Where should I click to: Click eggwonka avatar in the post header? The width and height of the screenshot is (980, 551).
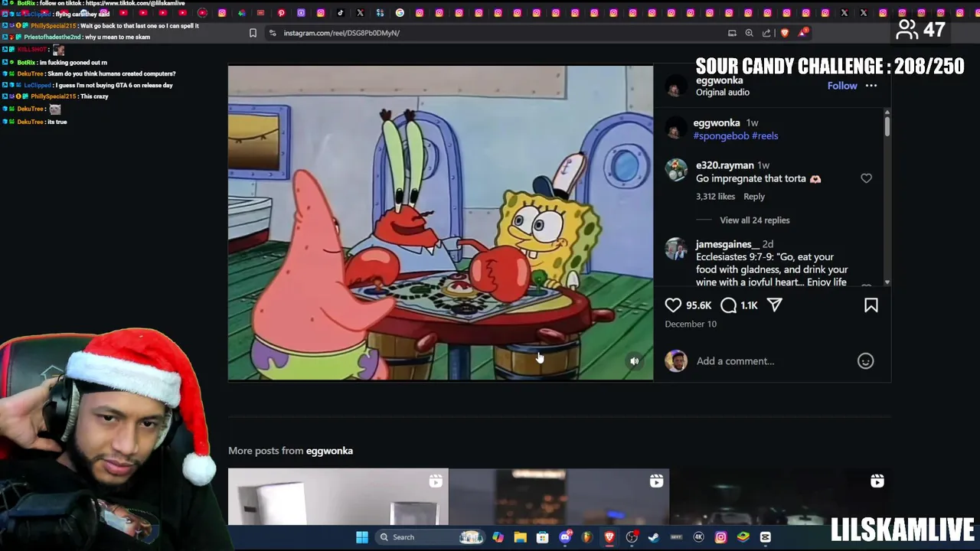pos(675,86)
